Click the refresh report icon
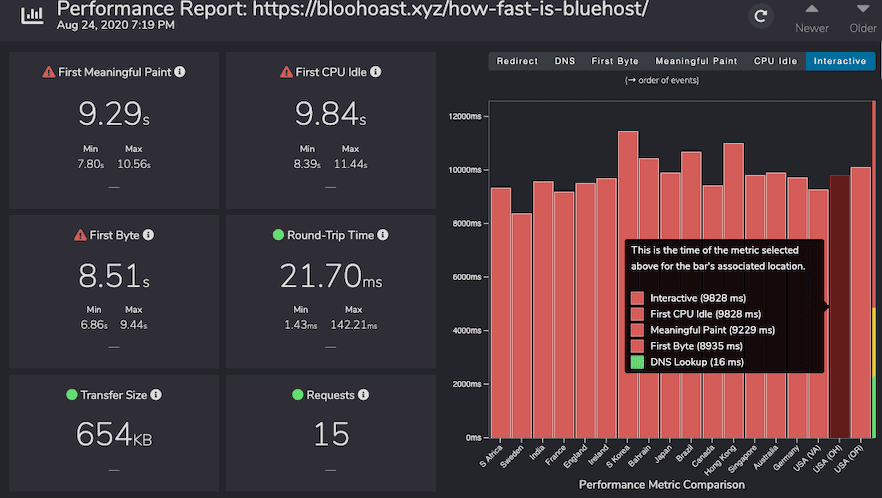 761,16
